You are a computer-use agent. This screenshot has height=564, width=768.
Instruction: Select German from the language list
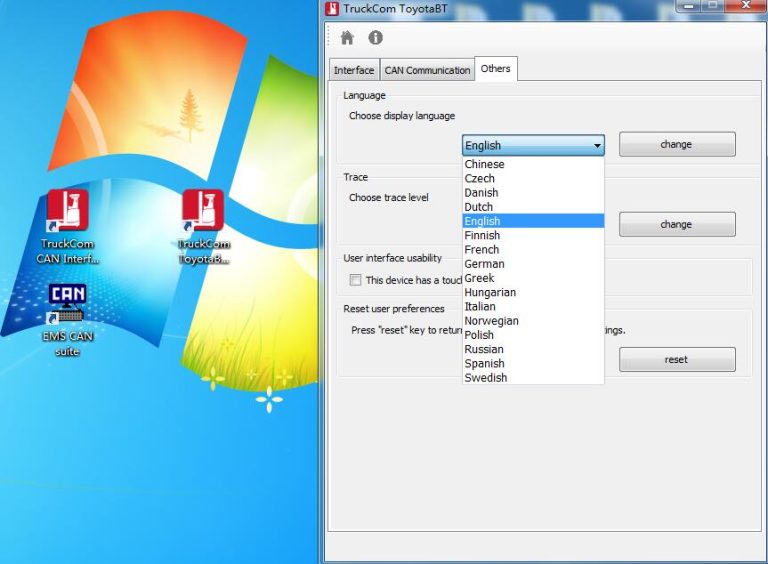pos(533,263)
